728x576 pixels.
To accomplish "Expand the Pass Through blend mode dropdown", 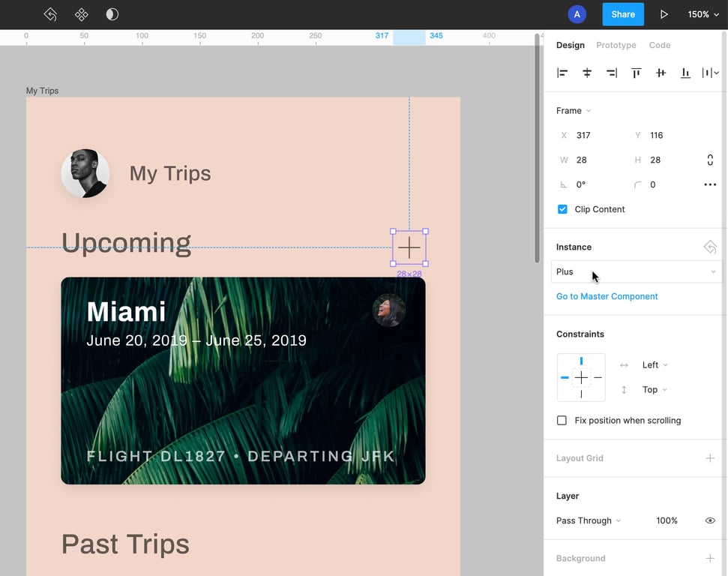I will pos(589,520).
